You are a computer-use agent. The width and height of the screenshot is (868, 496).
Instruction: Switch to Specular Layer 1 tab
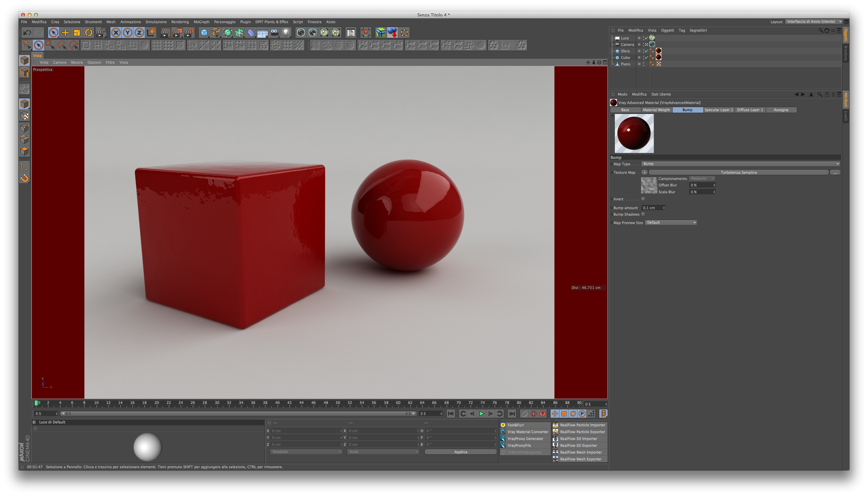point(718,110)
